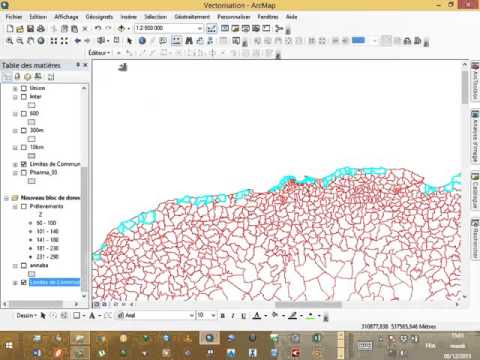This screenshot has height=360, width=480.
Task: Toggle Italic text formatting
Action: (233, 316)
